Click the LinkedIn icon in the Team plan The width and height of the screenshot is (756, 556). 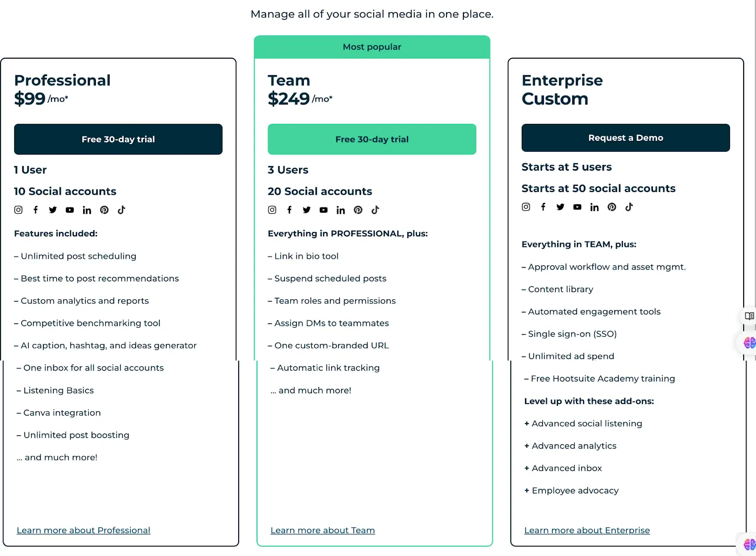click(x=341, y=210)
